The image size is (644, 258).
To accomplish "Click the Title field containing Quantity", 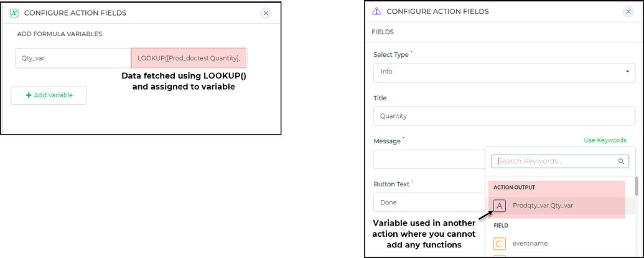I will 505,116.
